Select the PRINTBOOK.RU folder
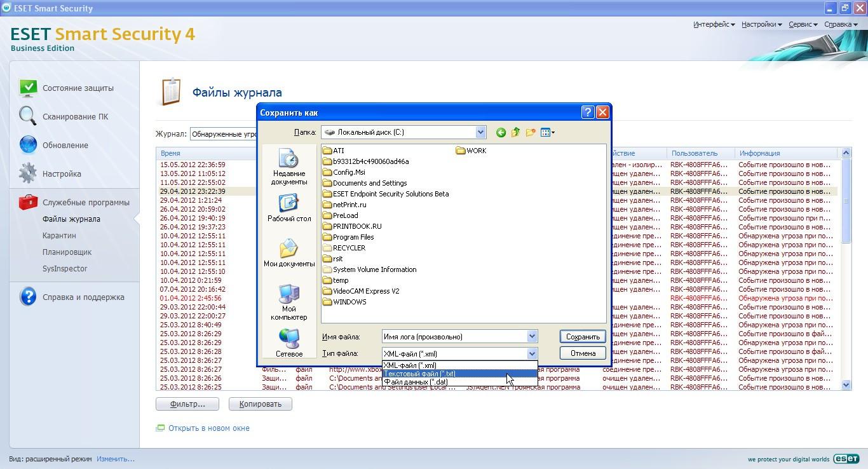The height and width of the screenshot is (469, 868). point(352,226)
